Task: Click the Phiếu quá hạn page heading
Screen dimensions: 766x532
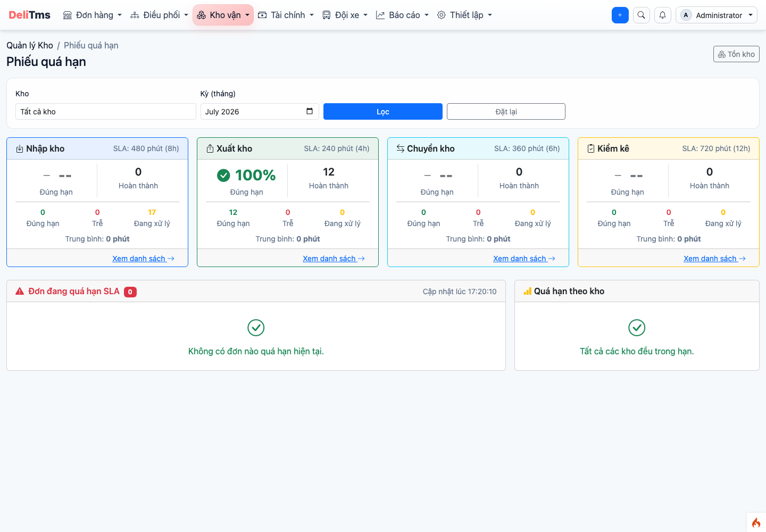Action: pyautogui.click(x=46, y=62)
